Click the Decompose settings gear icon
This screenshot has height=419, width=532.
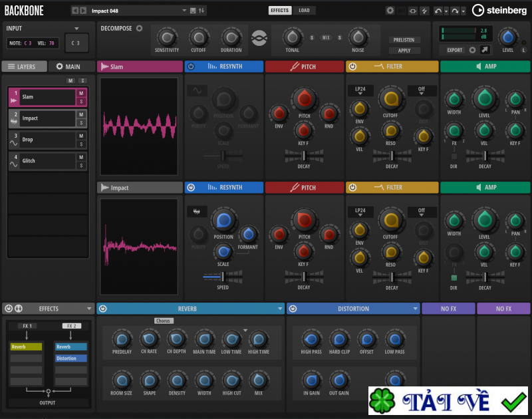click(x=140, y=29)
